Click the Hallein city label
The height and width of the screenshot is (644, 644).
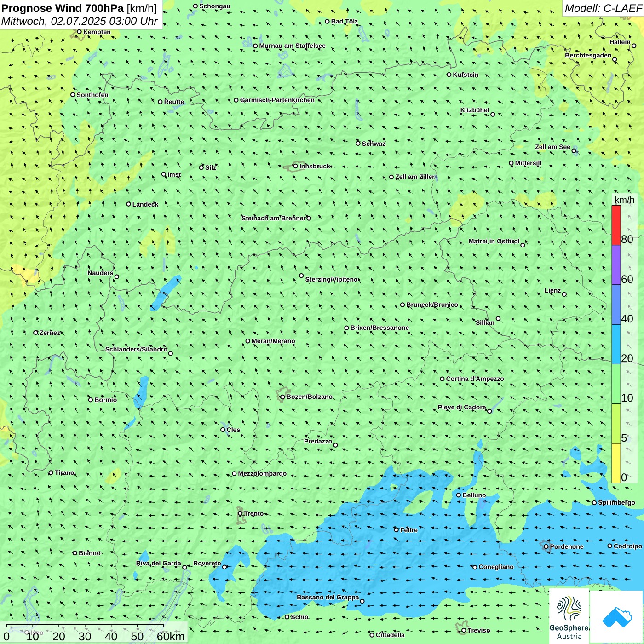point(620,42)
